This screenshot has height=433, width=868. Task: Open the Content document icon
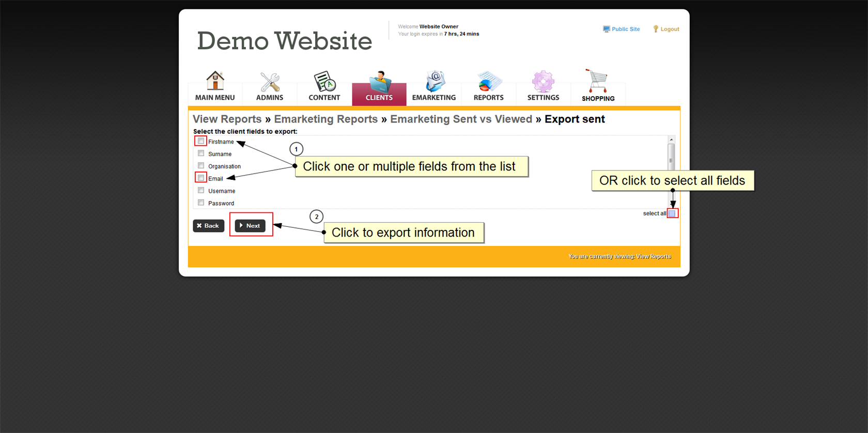click(324, 82)
